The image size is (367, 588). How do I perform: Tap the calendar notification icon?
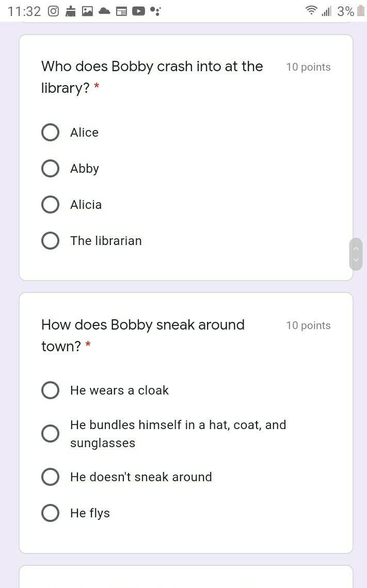[x=121, y=11]
